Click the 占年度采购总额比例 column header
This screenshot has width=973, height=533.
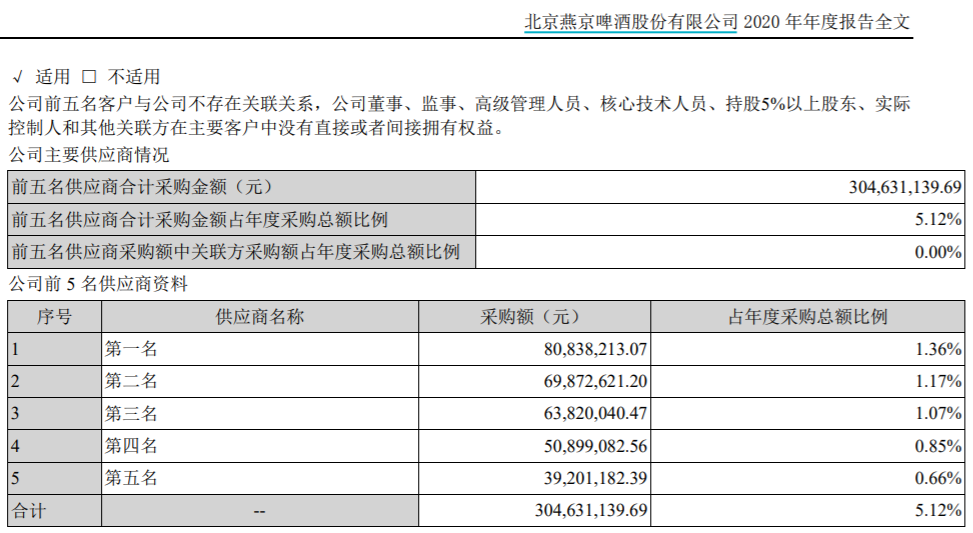807,316
